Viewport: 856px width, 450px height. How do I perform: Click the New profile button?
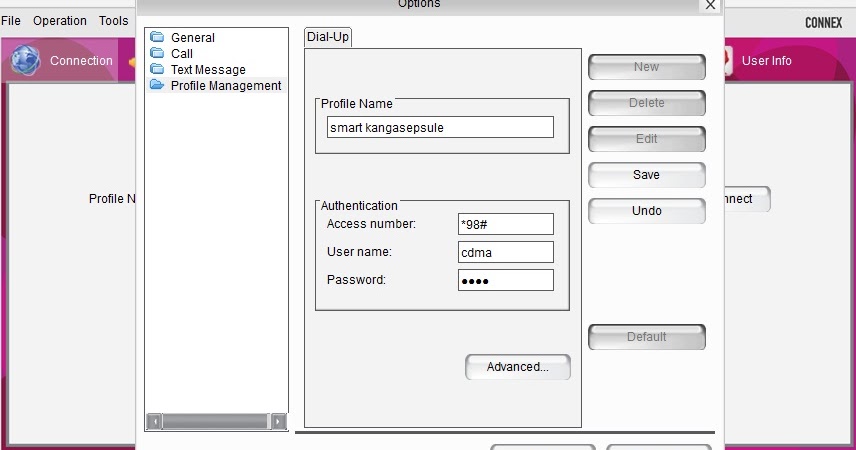click(x=646, y=67)
